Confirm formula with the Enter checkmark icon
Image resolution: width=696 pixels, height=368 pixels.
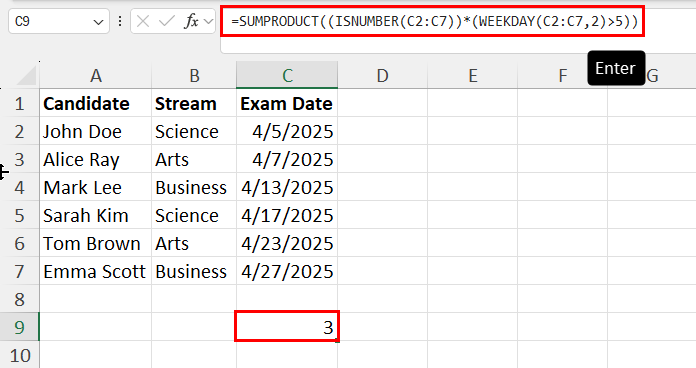(x=166, y=21)
